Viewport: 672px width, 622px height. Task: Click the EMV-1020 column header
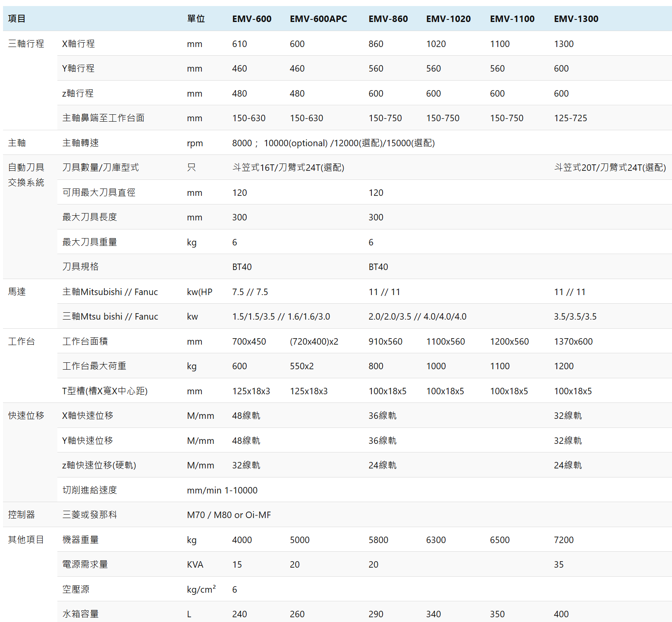click(x=449, y=19)
